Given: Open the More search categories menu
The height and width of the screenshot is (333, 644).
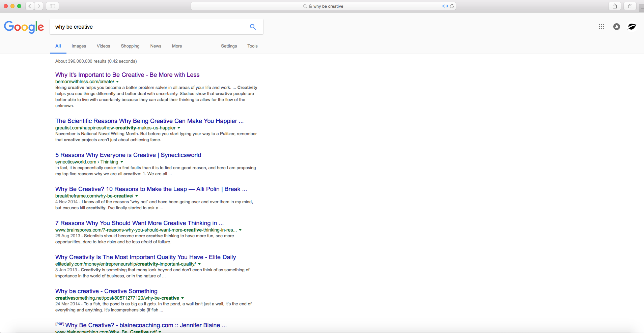Looking at the screenshot, I should point(177,46).
